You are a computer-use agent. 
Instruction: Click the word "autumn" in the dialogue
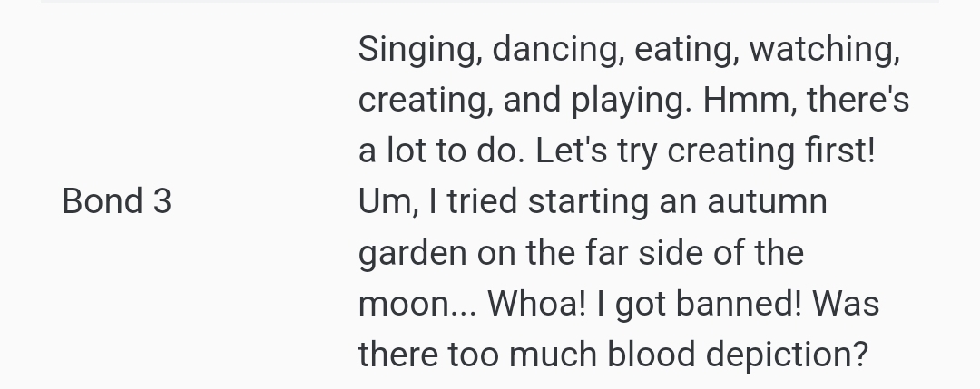pyautogui.click(x=767, y=202)
